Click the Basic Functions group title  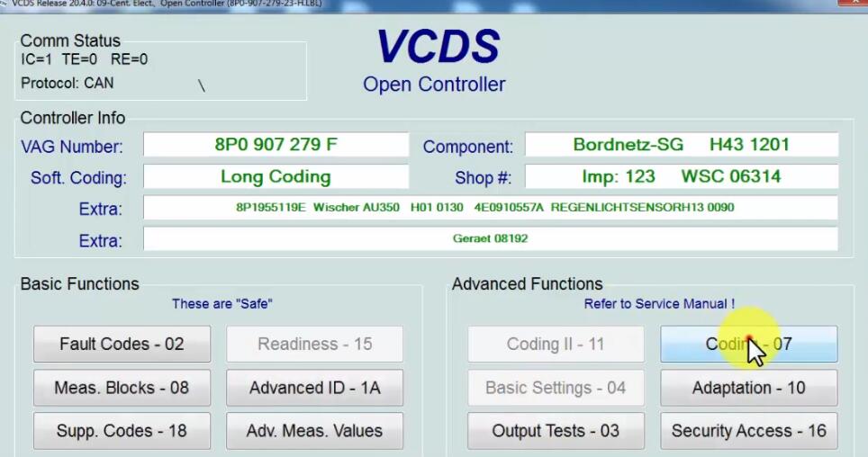(80, 284)
